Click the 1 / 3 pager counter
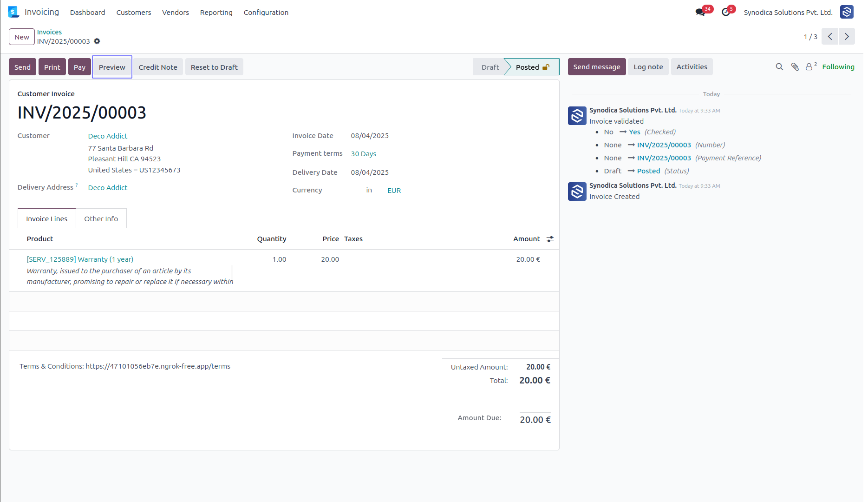This screenshot has width=868, height=502. click(810, 37)
